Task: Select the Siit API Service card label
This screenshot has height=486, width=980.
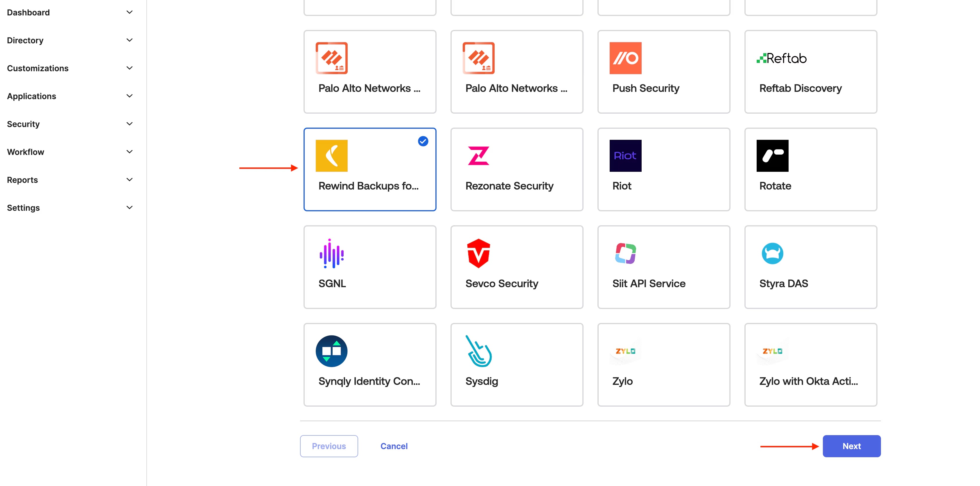Action: click(x=649, y=283)
